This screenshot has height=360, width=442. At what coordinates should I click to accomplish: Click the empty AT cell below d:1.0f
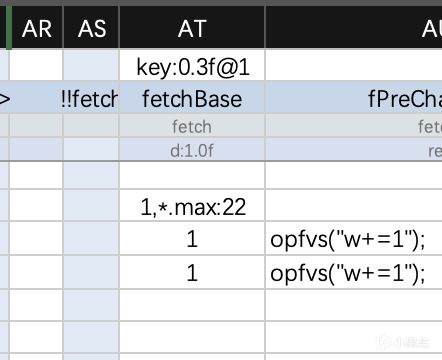[x=192, y=176]
